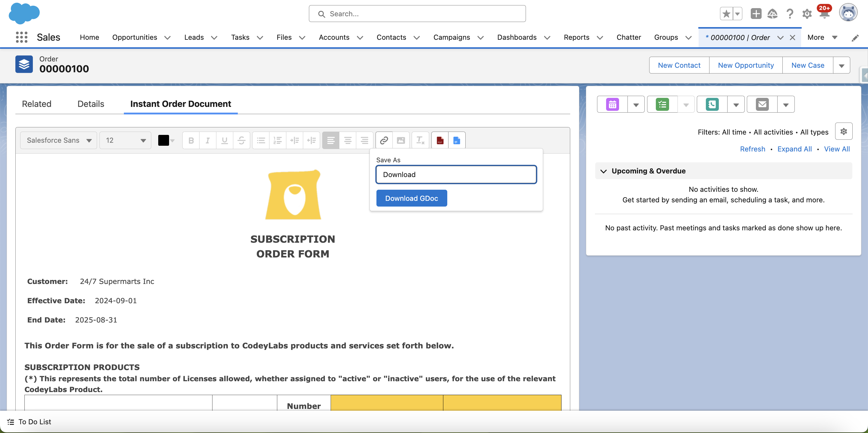
Task: Open Dashboards navigation item
Action: [517, 37]
